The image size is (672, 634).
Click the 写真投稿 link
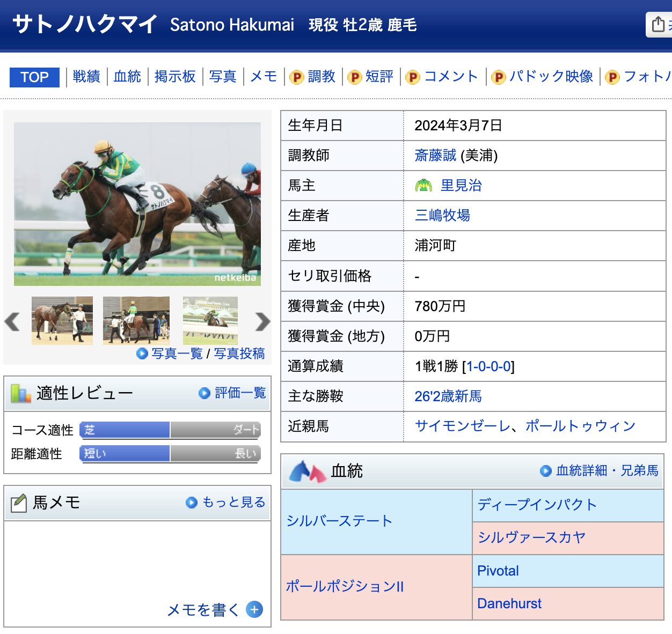click(x=239, y=353)
